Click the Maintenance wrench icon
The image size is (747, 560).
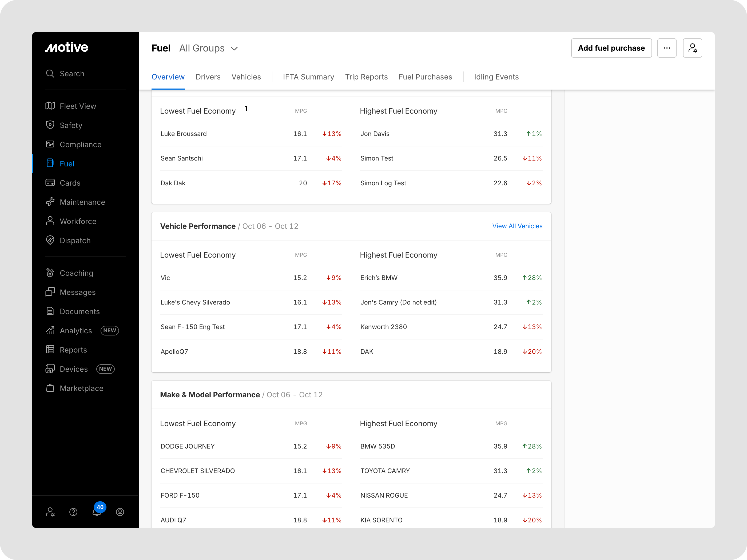click(x=50, y=202)
